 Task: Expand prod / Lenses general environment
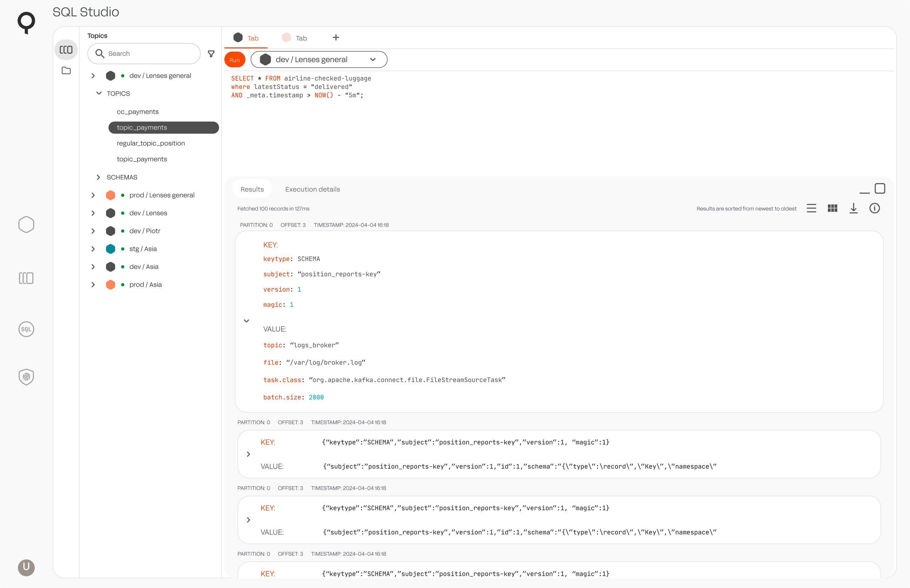[x=93, y=195]
